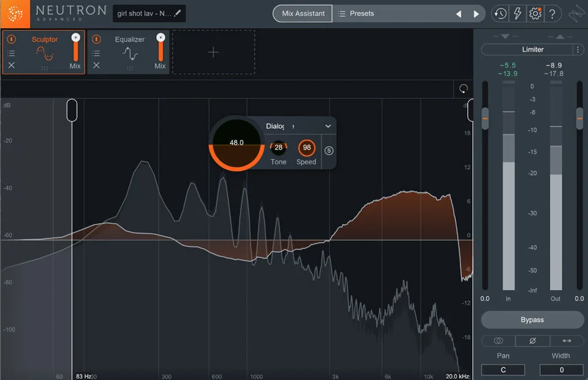Click the Width value field

coord(562,370)
